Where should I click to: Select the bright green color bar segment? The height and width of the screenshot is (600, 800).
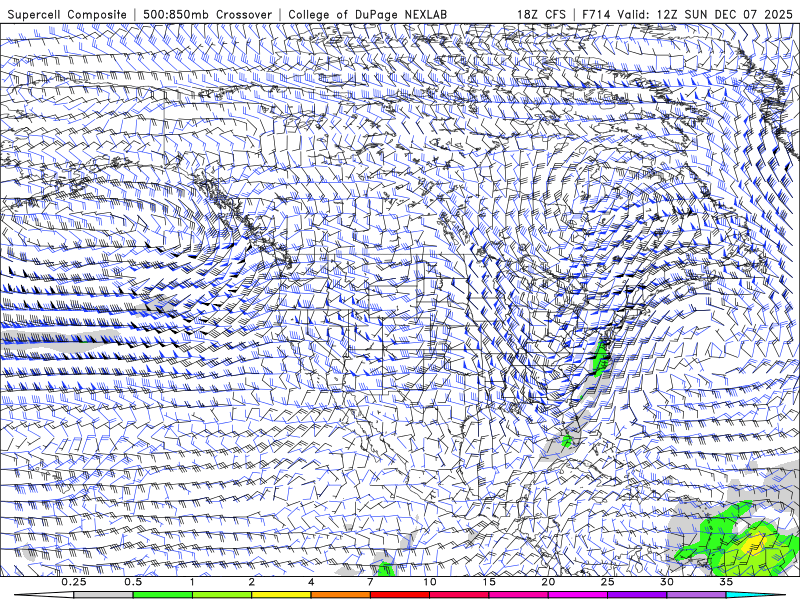[163, 595]
